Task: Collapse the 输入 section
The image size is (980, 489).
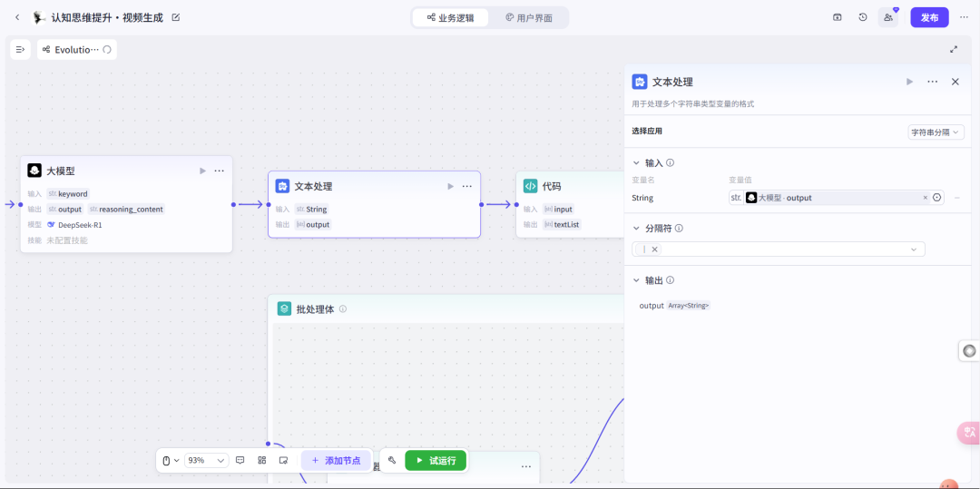Action: pyautogui.click(x=636, y=163)
